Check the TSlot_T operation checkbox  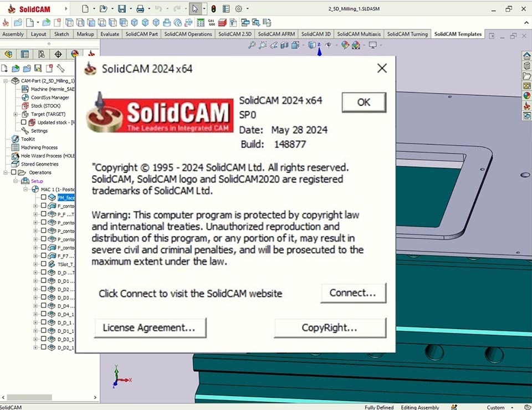pyautogui.click(x=43, y=264)
